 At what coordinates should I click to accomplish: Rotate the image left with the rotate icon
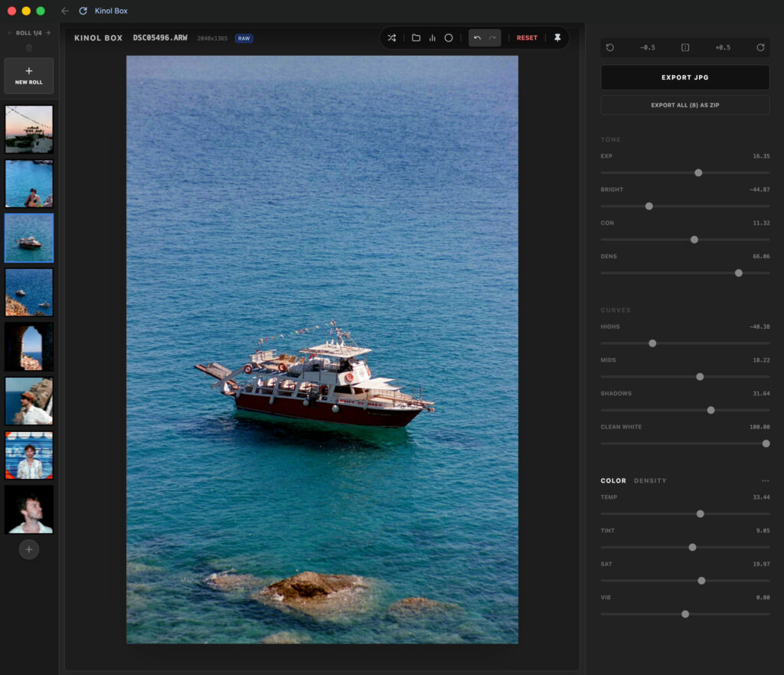tap(610, 48)
